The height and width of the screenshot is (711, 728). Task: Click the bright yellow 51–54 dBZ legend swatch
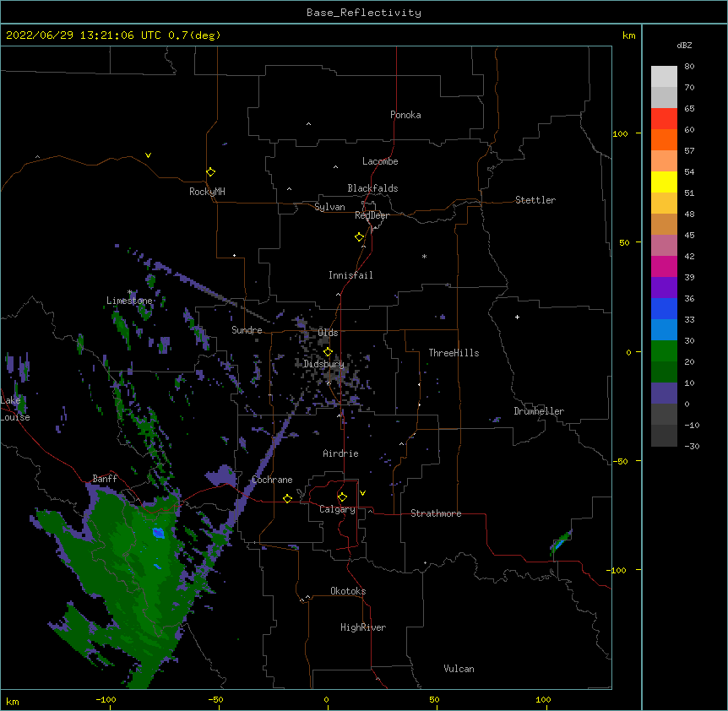664,182
